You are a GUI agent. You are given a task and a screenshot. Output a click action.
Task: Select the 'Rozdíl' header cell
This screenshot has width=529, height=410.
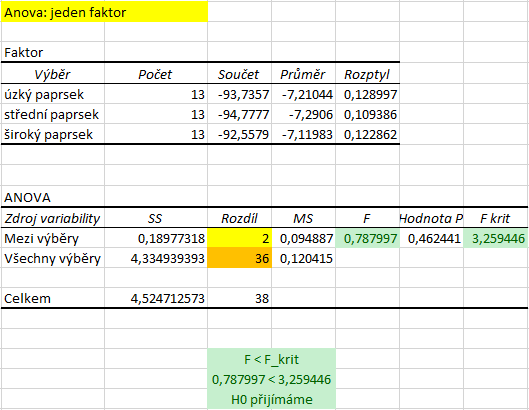pyautogui.click(x=240, y=218)
